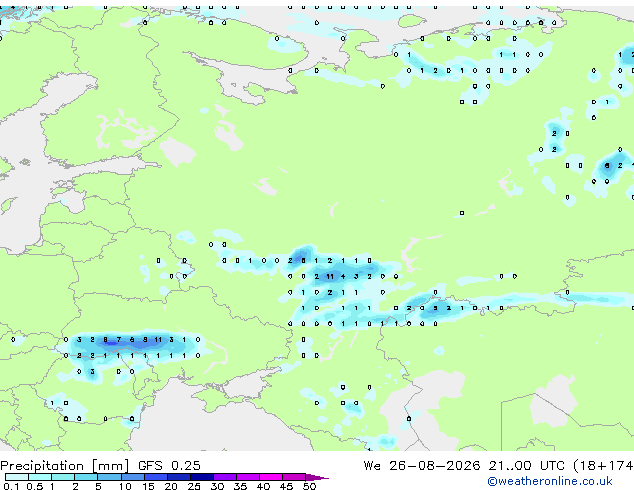Click the "(18+174" forecast run text
Image resolution: width=634 pixels, height=490 pixels.
pos(603,466)
